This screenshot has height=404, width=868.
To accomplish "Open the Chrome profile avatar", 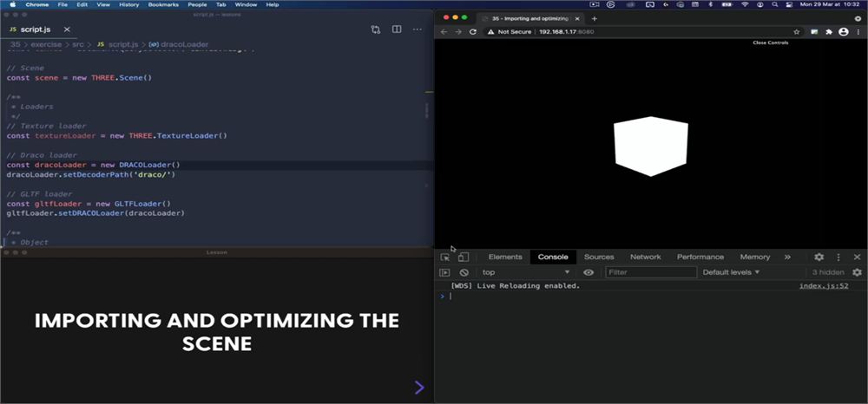I will (x=843, y=32).
